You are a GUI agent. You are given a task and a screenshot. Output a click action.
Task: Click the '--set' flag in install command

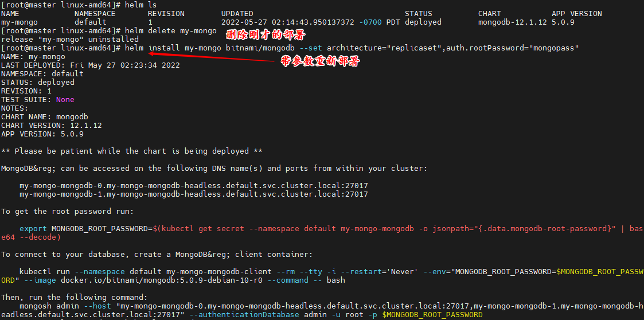311,48
